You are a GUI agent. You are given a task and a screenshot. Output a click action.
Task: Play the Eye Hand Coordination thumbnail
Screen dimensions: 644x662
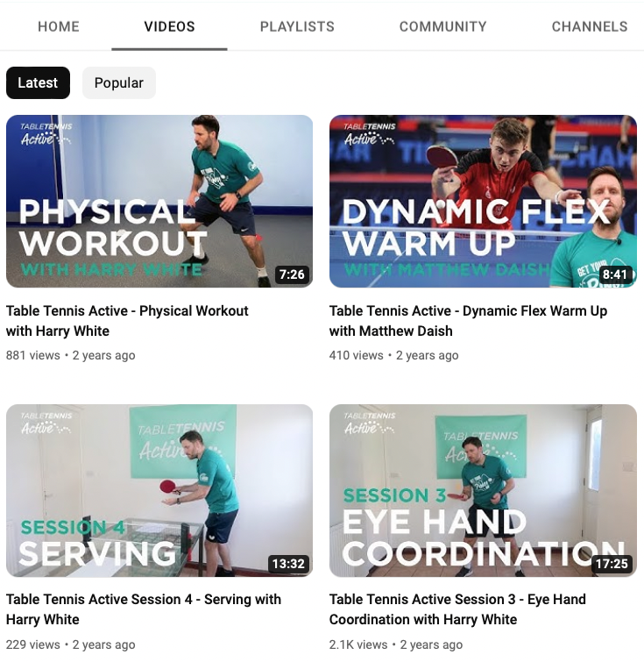pos(483,491)
